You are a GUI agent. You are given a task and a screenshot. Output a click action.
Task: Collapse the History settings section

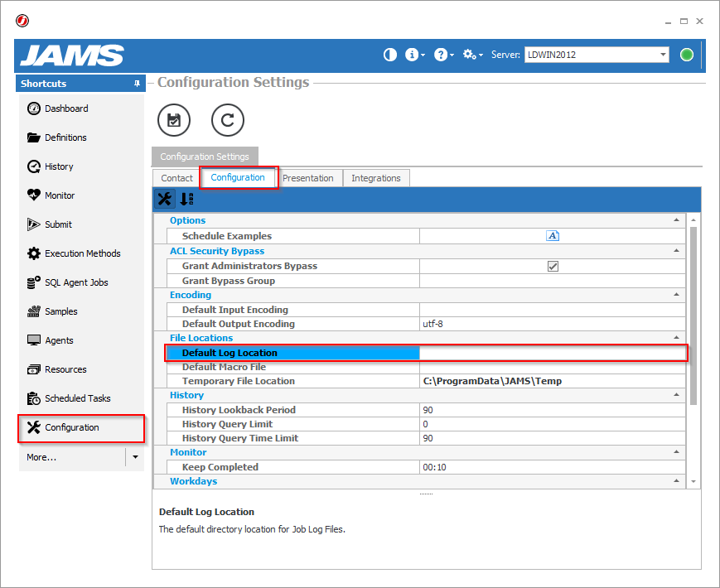676,395
